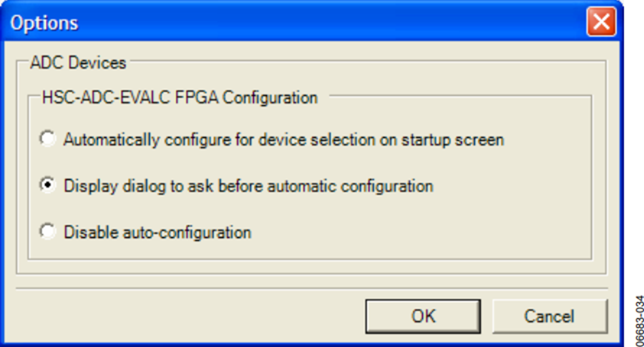
Task: Click the 'Automatically configure for device selection on startup screen' label
Action: click(283, 140)
